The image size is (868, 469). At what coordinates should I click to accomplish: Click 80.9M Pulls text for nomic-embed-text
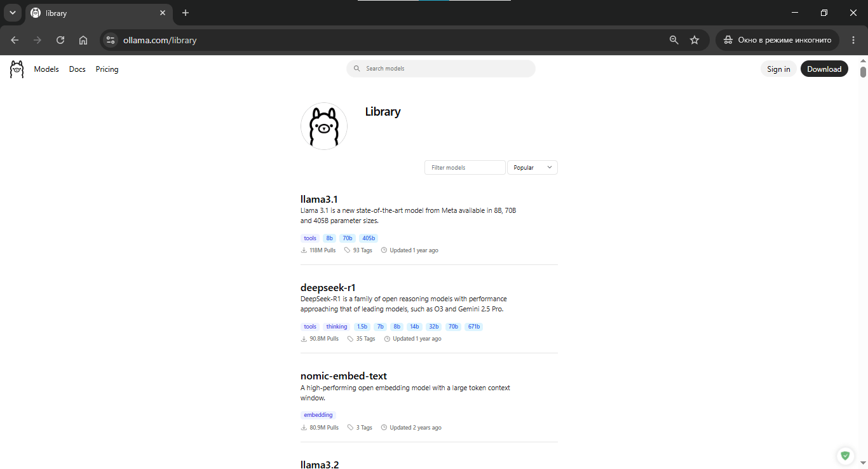coord(324,428)
